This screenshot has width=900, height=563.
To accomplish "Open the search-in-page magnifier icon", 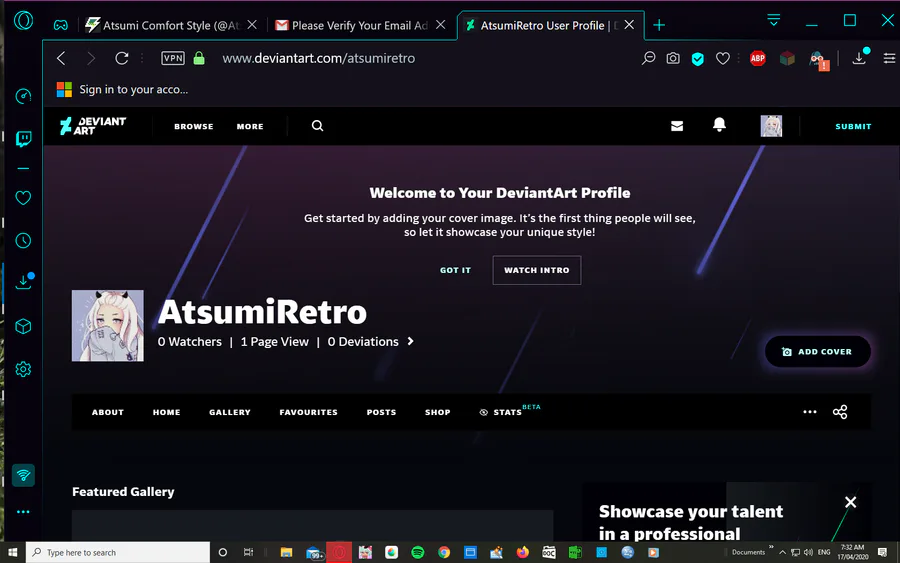I will pyautogui.click(x=648, y=58).
